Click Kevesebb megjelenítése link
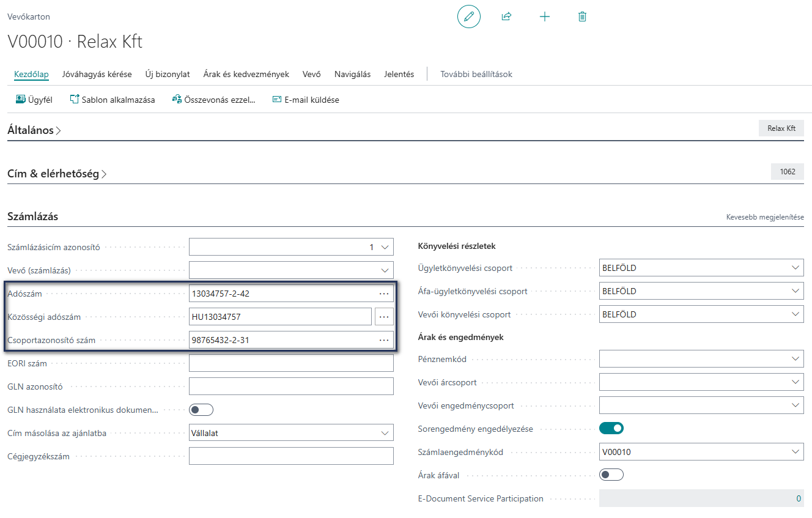812x518 pixels. click(x=765, y=217)
